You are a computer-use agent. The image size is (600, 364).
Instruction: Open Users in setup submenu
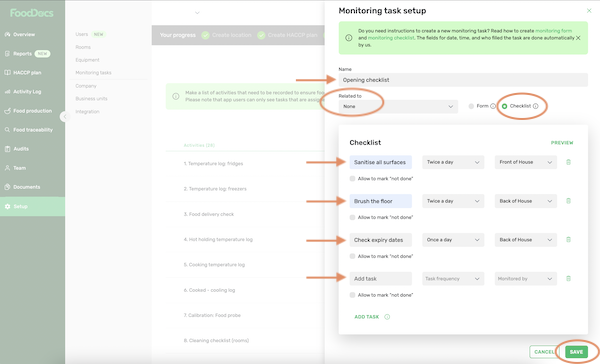pos(82,34)
